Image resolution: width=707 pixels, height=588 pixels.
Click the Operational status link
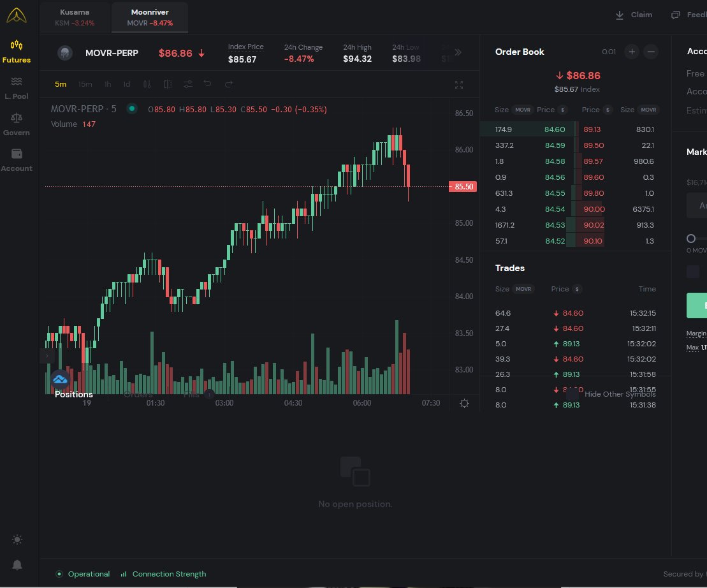[89, 574]
